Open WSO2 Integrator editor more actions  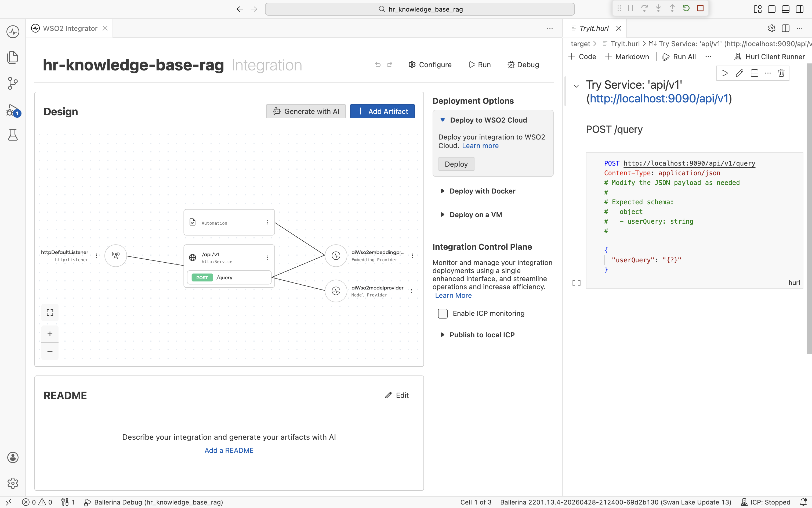[550, 28]
